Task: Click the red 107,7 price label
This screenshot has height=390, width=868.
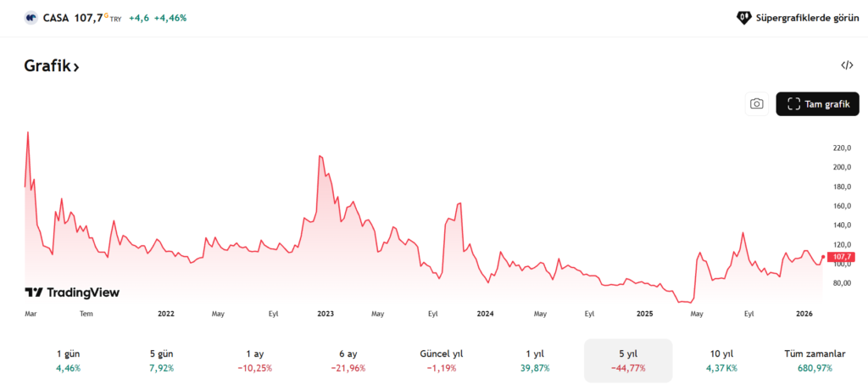Action: (x=841, y=256)
